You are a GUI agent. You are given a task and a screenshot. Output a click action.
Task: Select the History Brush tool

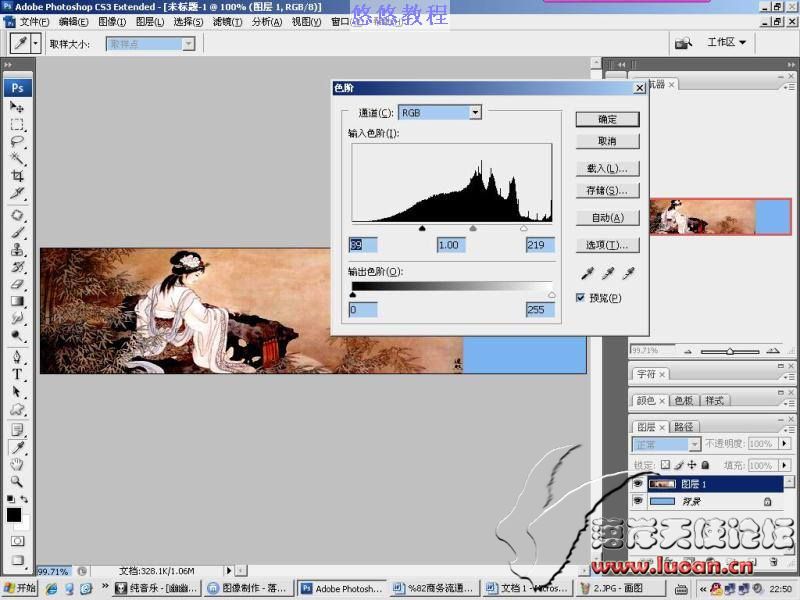(17, 266)
